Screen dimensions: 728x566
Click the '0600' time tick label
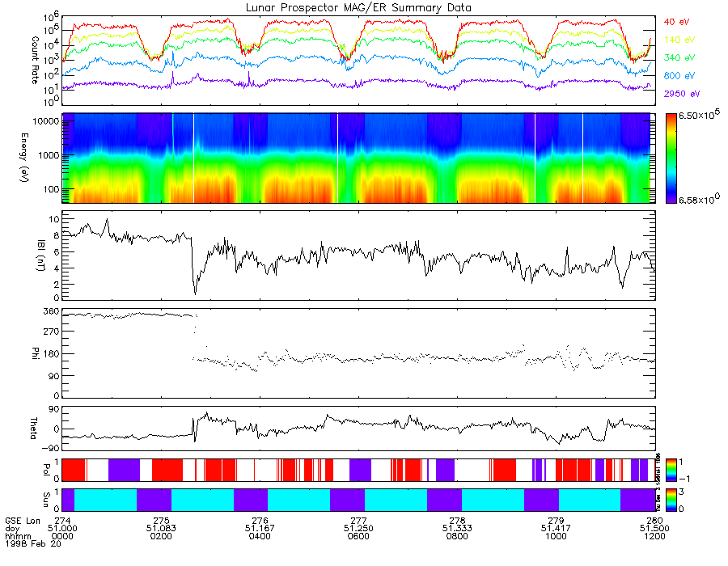358,536
